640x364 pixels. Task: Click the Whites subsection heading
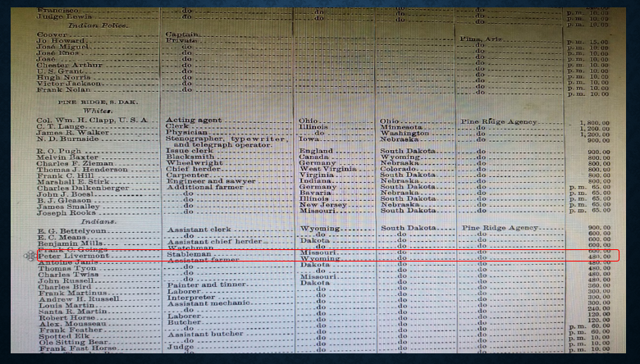point(98,111)
